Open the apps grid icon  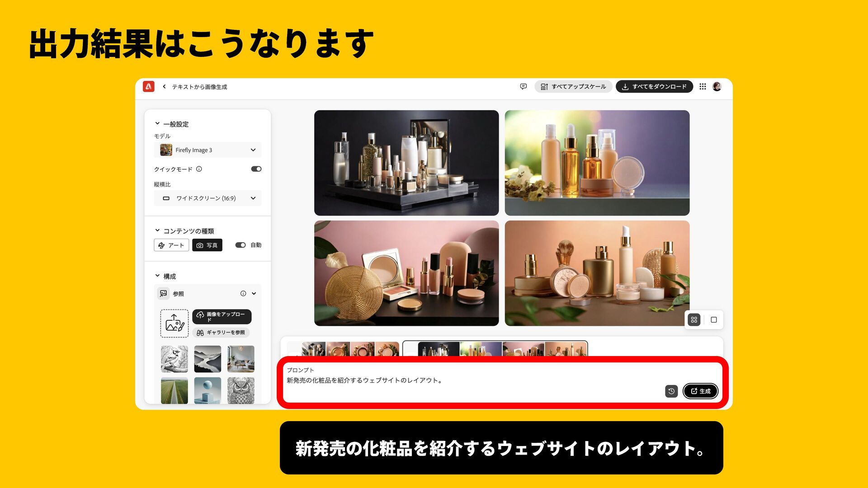[703, 86]
